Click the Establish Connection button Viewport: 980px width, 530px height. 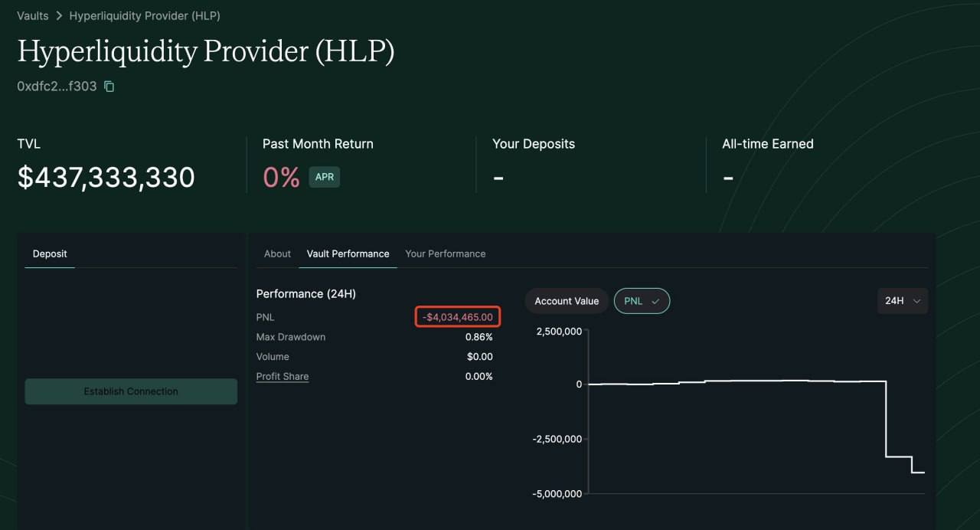(x=131, y=391)
